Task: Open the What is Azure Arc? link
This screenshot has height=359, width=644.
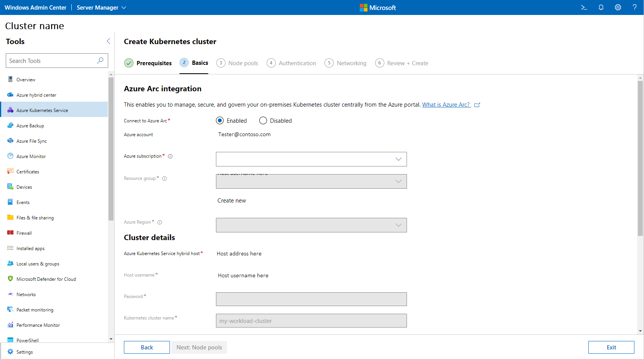Action: click(446, 105)
